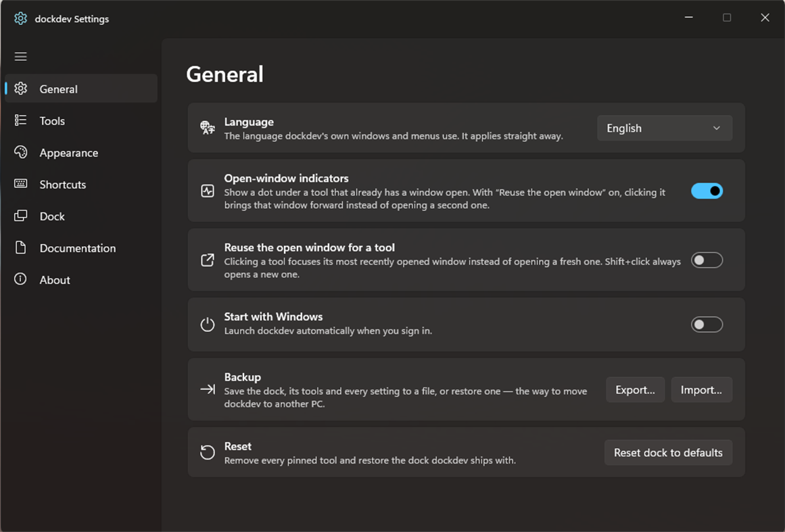Close the dockdev Settings window
785x532 pixels.
[x=765, y=18]
